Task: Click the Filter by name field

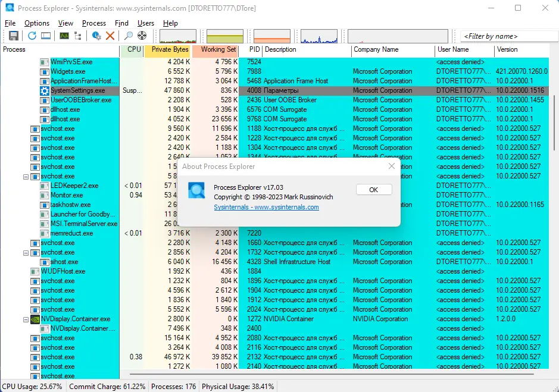Action: tap(509, 36)
